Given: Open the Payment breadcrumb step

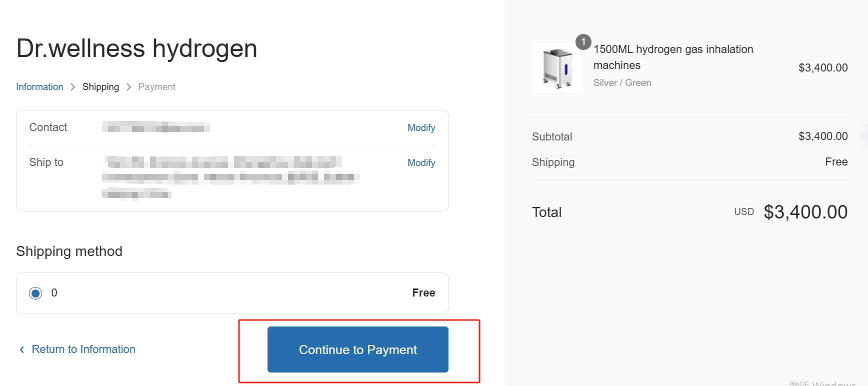Looking at the screenshot, I should point(156,87).
